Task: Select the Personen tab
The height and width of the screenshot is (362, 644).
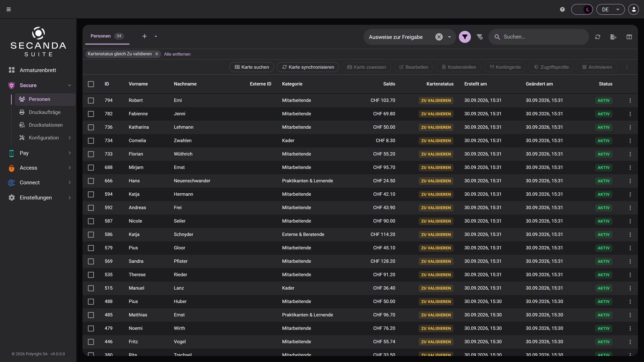Action: coord(107,36)
